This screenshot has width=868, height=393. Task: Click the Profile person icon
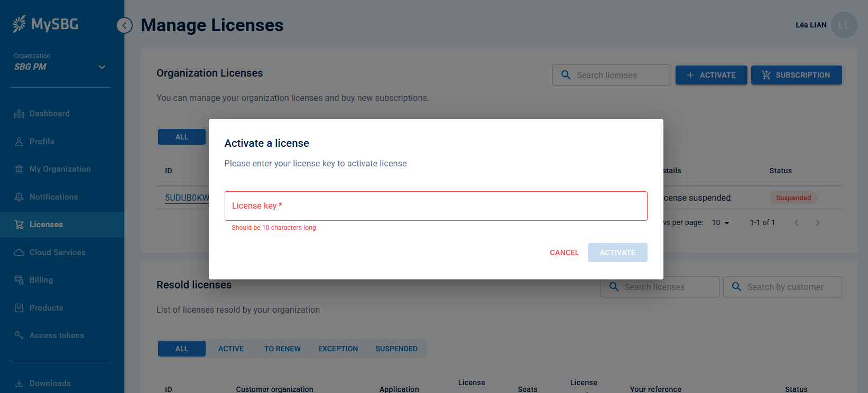coord(19,142)
